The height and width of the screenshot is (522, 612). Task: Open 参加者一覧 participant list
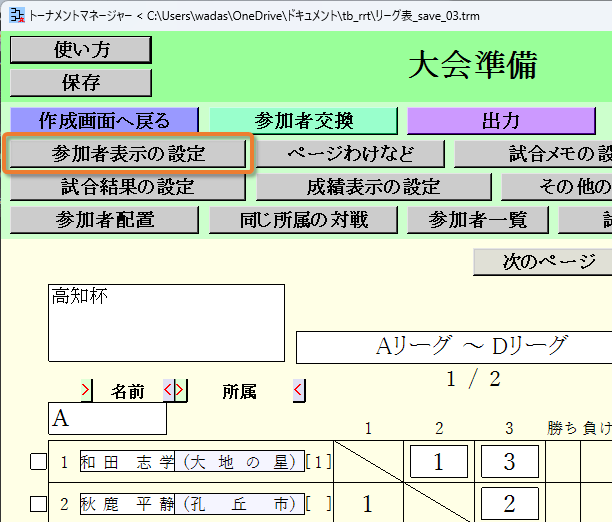pos(478,220)
